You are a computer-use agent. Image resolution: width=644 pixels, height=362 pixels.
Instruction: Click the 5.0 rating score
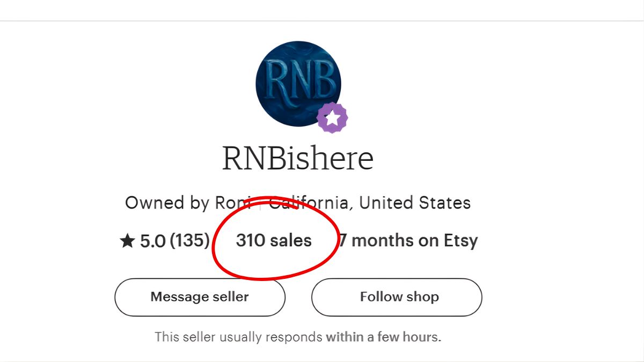152,241
